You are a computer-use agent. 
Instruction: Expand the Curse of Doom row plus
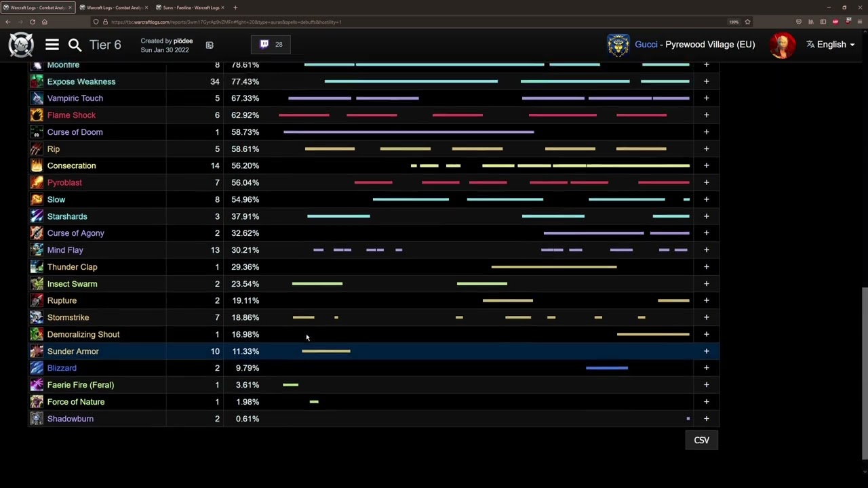coord(706,132)
